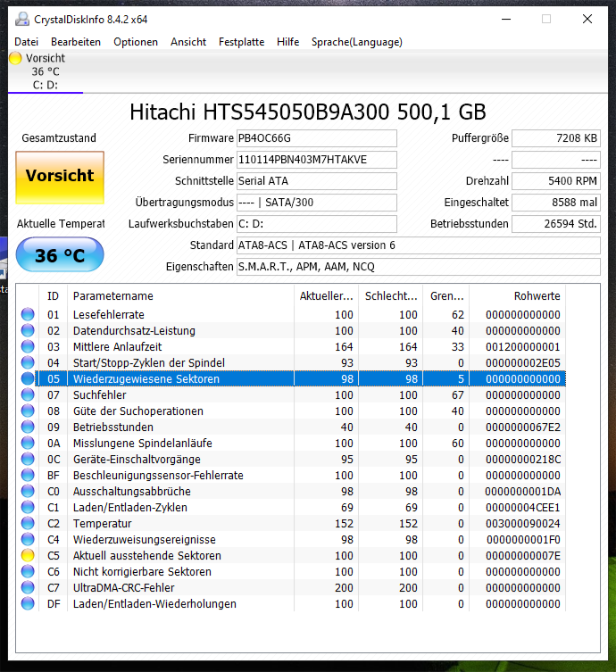Click the status icon of the Misslungene Spindelanläufe row
Screen dimensions: 616x672
28,443
